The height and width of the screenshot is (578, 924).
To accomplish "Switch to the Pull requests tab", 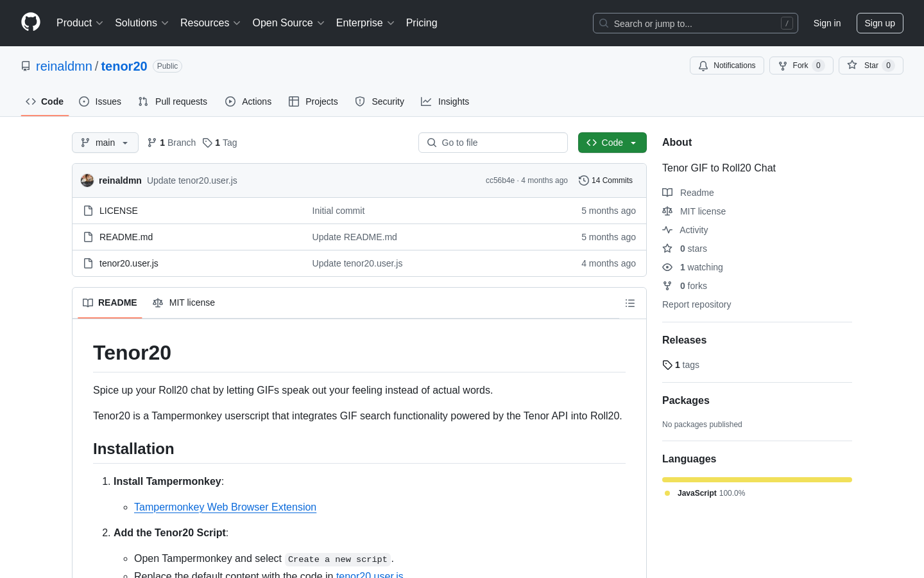I will 173,101.
